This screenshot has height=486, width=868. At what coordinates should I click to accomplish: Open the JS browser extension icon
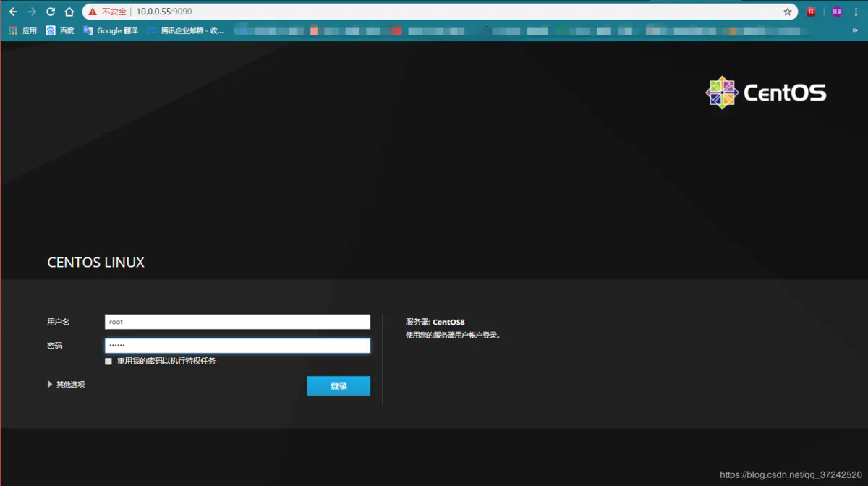(x=809, y=11)
